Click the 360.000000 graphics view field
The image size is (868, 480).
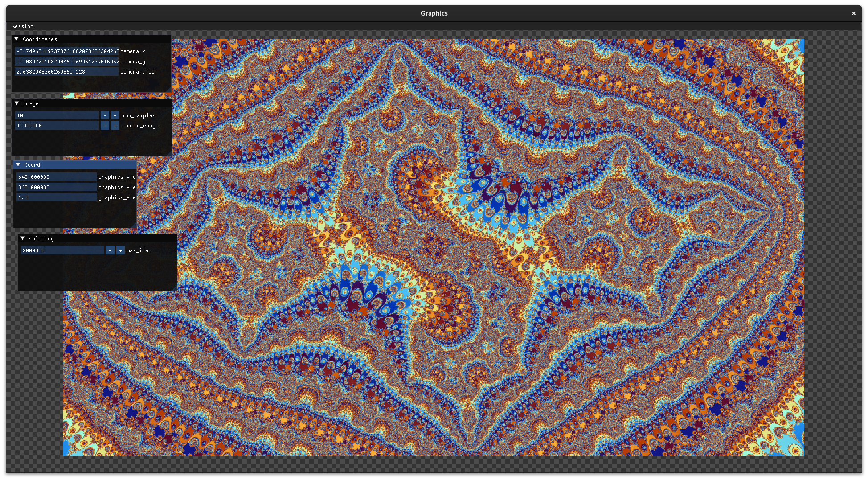[x=57, y=187]
